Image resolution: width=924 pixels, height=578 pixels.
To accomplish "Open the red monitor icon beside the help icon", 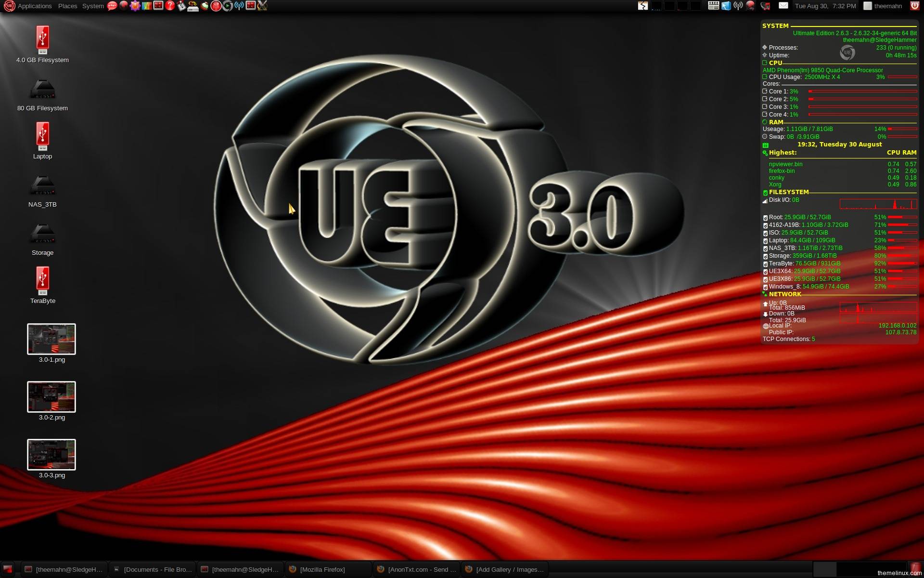I will click(x=158, y=6).
